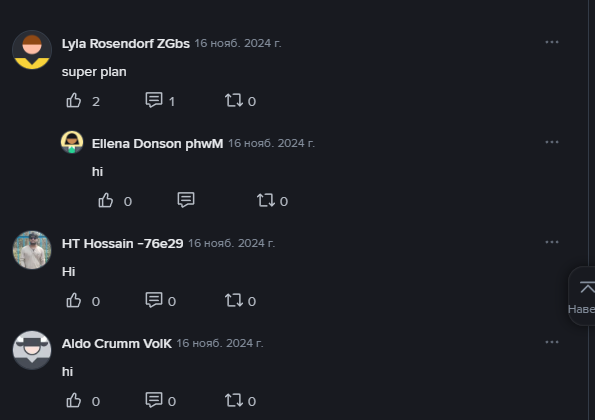The width and height of the screenshot is (595, 420).
Task: Like Ellena Donson's "hi" reply
Action: [105, 200]
